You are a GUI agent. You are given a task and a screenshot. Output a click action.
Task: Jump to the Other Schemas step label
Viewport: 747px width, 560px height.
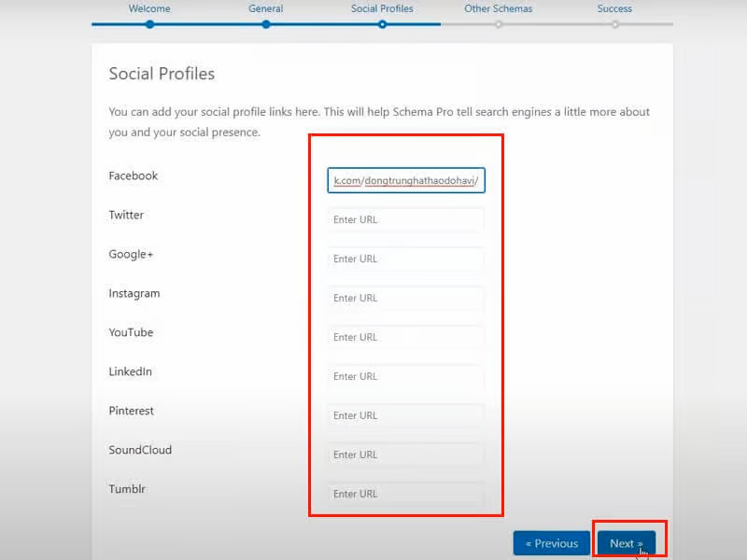[499, 8]
